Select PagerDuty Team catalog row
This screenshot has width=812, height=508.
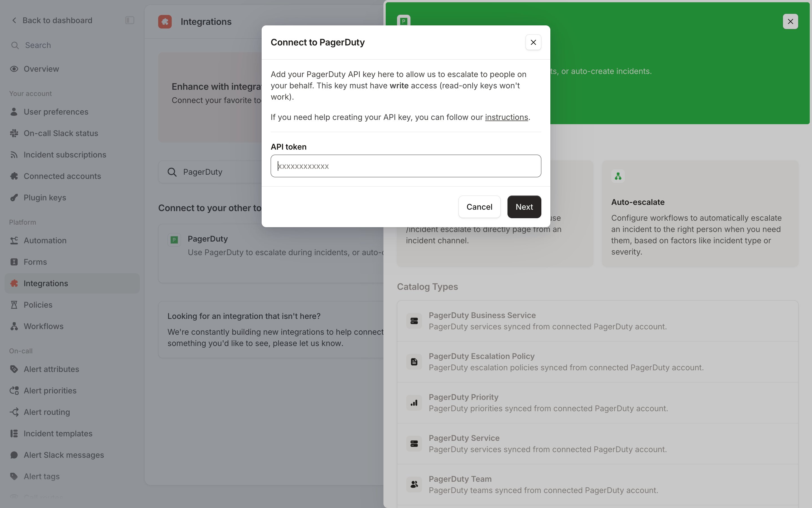[597, 485]
